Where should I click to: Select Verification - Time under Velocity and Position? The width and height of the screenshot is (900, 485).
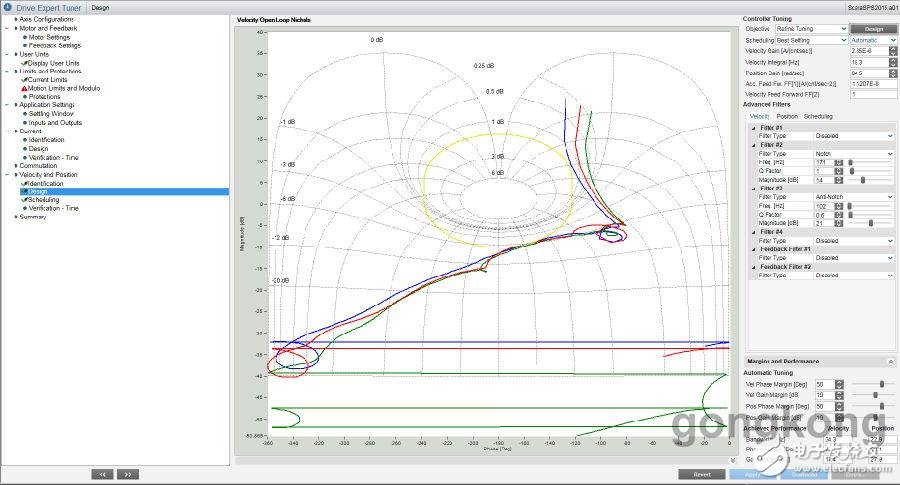(x=53, y=208)
